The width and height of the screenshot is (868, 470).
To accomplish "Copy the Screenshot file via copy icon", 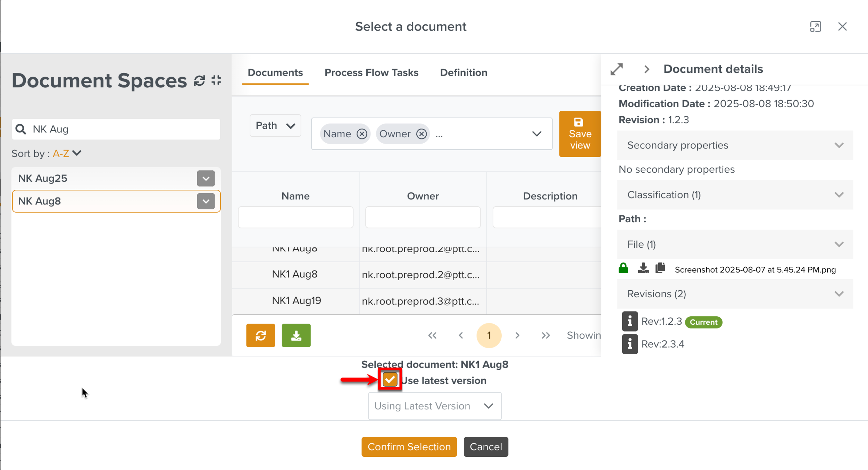I will click(x=660, y=268).
